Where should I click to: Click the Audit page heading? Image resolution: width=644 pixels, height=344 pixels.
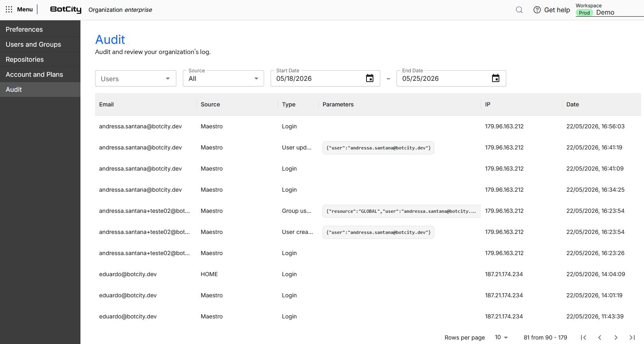coord(110,39)
